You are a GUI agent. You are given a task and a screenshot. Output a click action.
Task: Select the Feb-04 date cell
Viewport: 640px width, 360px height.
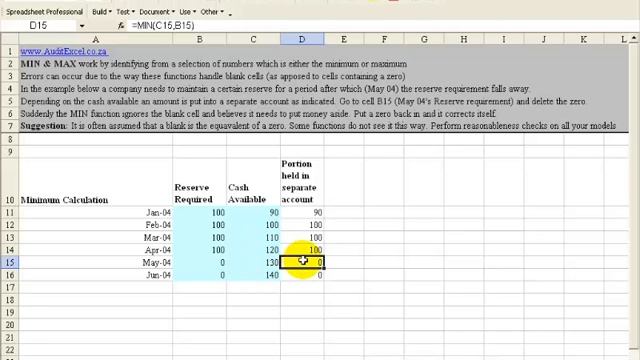(96, 225)
